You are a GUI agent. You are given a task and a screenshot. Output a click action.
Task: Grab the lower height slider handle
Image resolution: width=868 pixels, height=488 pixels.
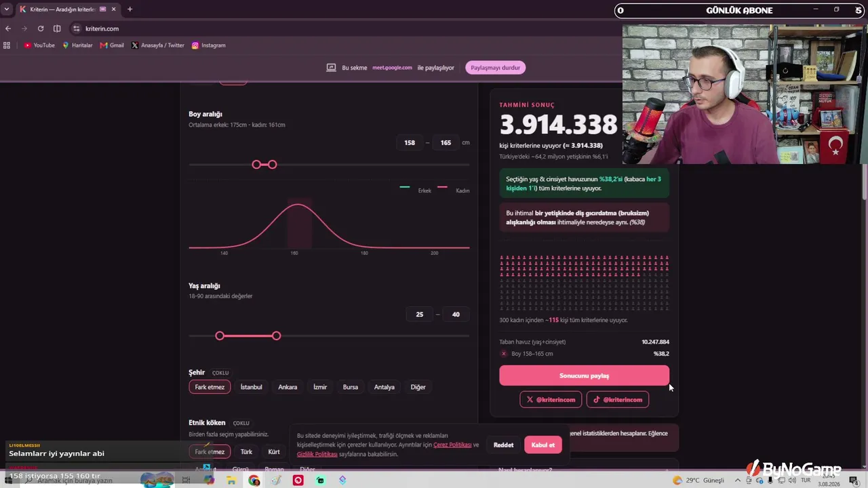pyautogui.click(x=256, y=165)
